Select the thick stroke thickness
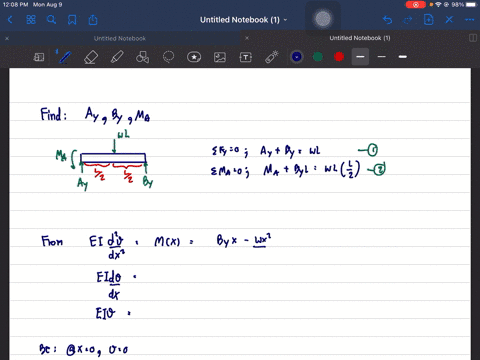 tap(403, 57)
